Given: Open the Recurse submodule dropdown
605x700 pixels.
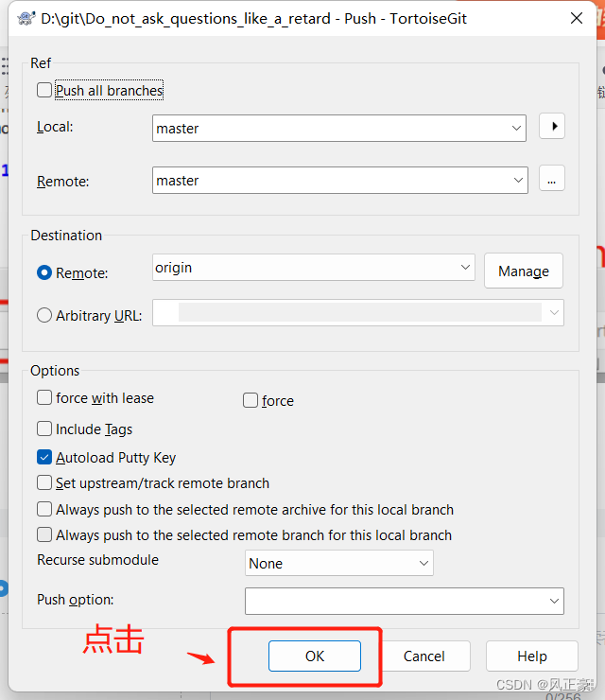Looking at the screenshot, I should (423, 563).
